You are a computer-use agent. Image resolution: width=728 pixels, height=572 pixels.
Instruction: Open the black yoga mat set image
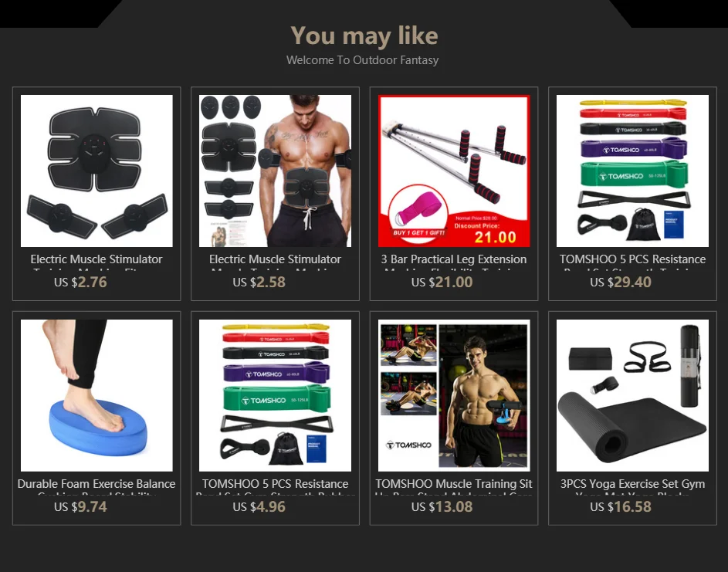click(x=632, y=395)
